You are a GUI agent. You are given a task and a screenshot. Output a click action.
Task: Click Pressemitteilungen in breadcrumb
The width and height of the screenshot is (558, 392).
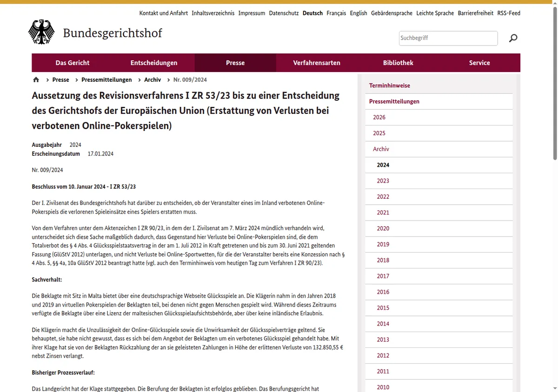pos(106,80)
